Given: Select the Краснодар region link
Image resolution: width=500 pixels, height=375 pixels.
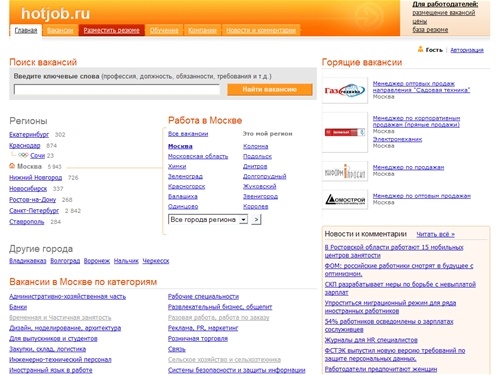Looking at the screenshot, I should tap(25, 145).
